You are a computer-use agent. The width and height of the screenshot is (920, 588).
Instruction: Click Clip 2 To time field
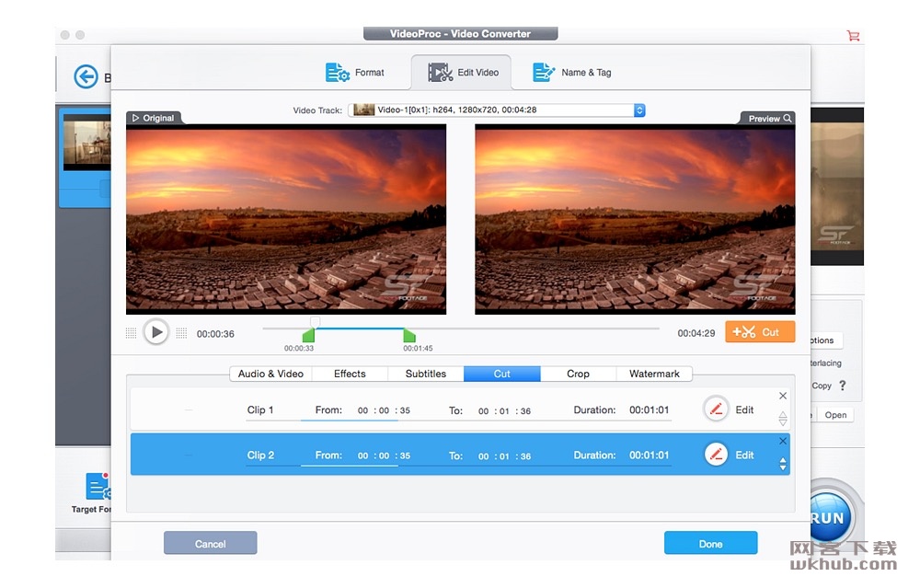504,456
